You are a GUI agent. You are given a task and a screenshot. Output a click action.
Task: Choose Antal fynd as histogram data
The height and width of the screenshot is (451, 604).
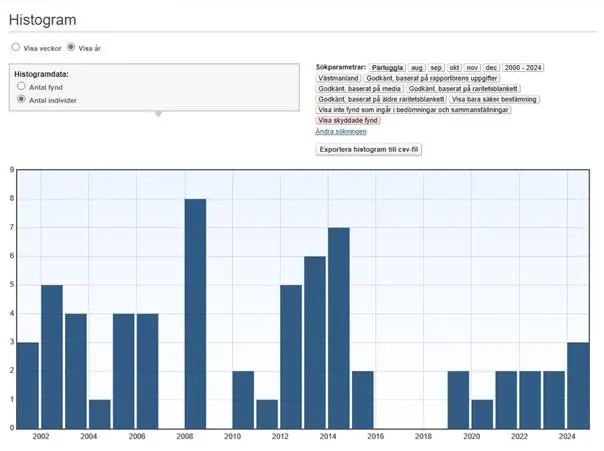click(22, 87)
